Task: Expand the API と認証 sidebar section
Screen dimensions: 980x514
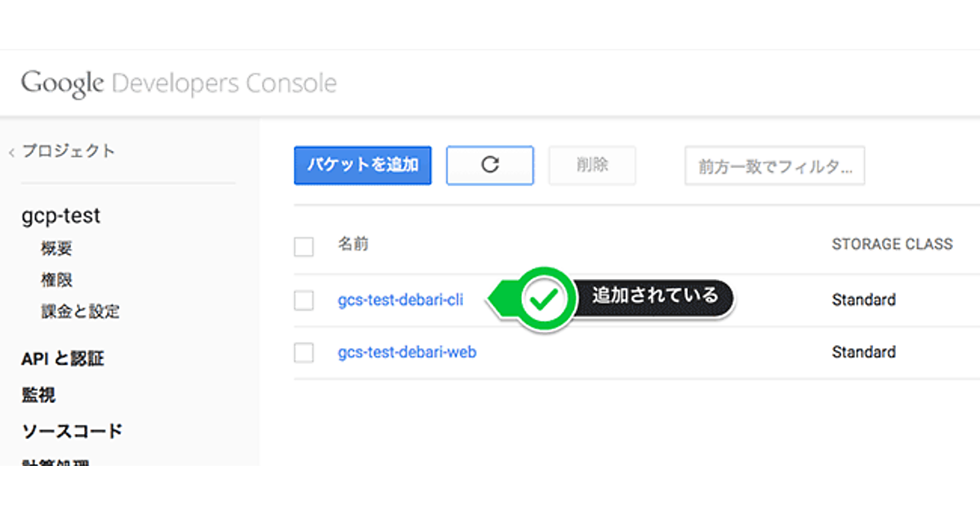Action: (x=63, y=359)
